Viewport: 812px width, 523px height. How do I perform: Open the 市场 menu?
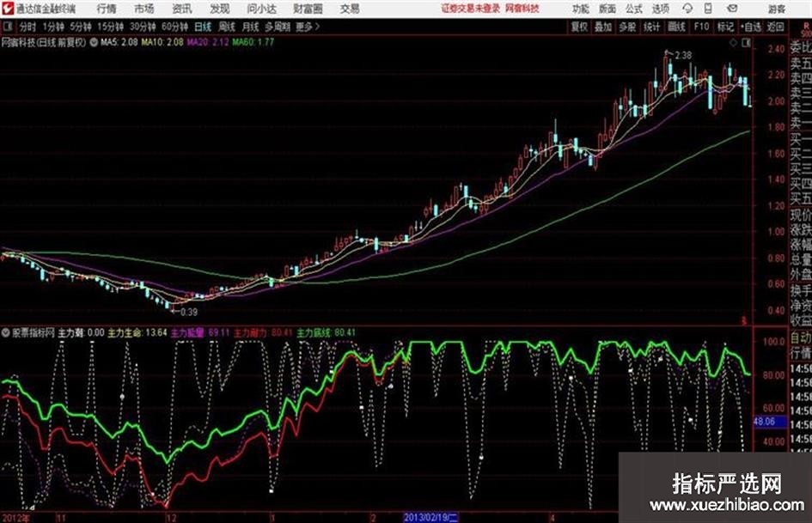click(144, 9)
